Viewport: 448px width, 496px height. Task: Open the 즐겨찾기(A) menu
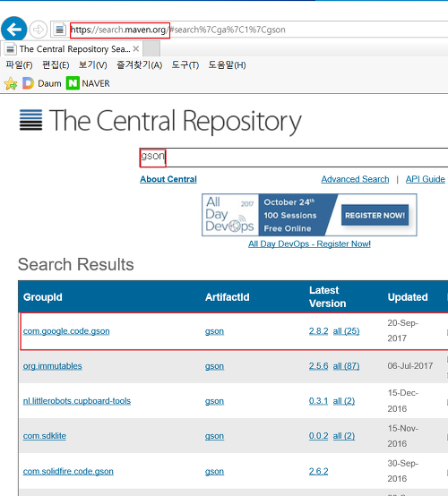click(139, 65)
